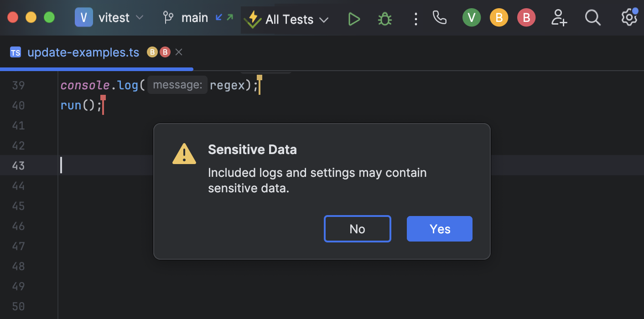644x319 pixels.
Task: Click the green V participant avatar
Action: [x=472, y=18]
